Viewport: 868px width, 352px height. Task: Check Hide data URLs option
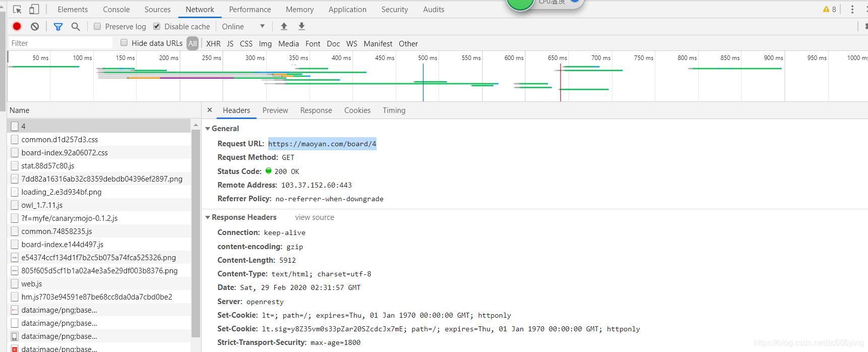coord(124,43)
